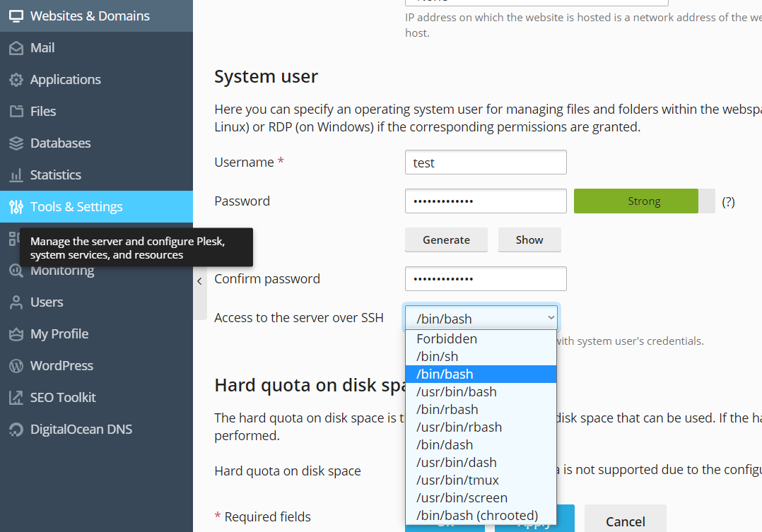Click the DigitalOcean DNS icon
Screen dimensions: 762x532
[16, 430]
